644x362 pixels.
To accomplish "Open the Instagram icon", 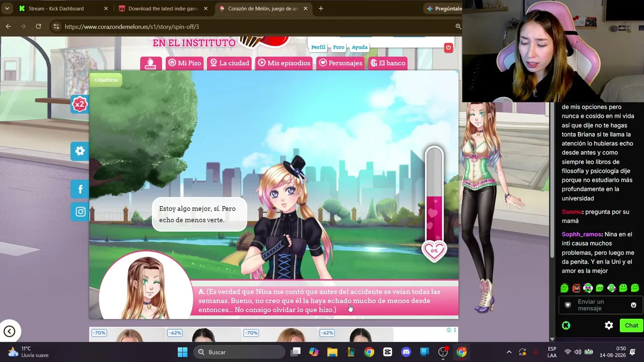I will [79, 212].
